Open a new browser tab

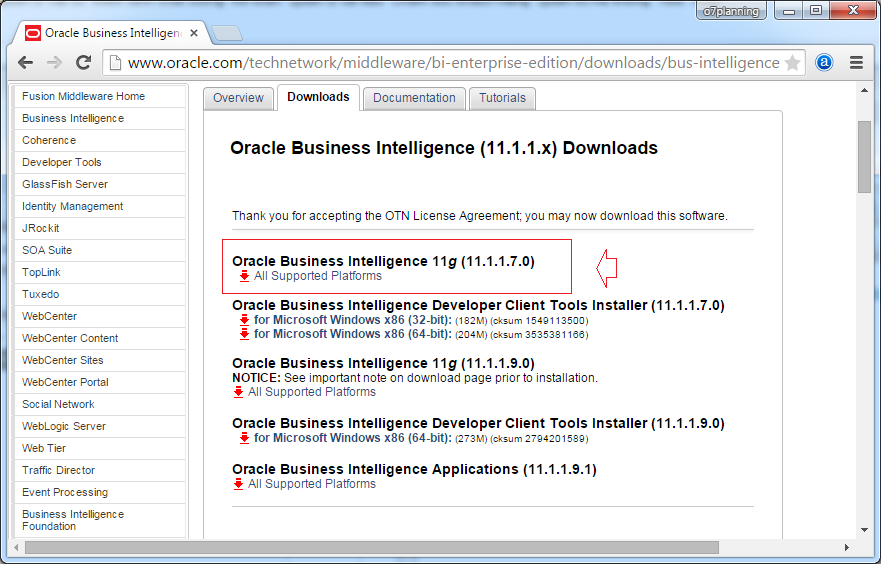[228, 33]
